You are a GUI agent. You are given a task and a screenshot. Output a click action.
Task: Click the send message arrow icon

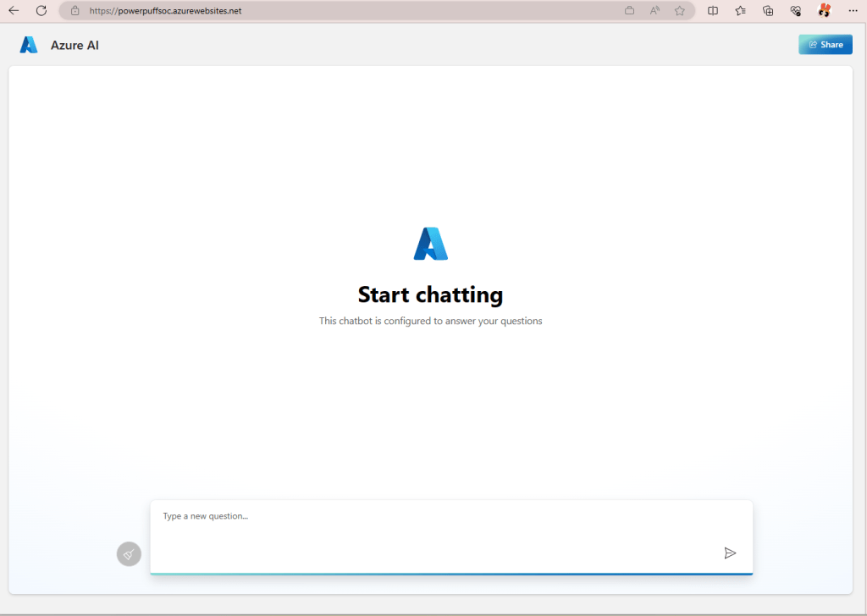coord(730,553)
